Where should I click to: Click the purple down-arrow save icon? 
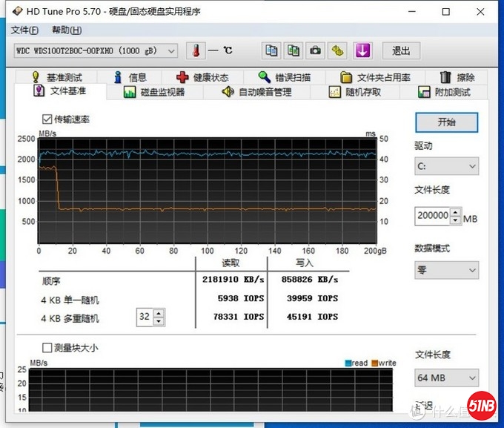tap(362, 50)
